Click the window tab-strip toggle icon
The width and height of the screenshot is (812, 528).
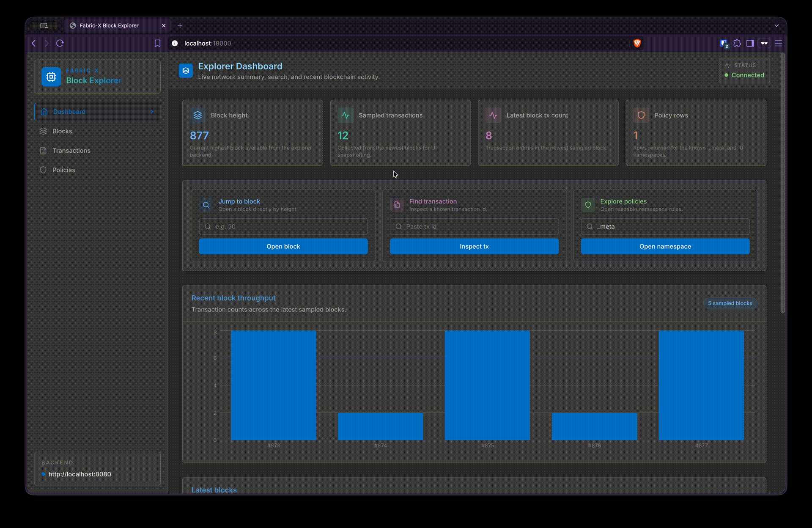[44, 25]
